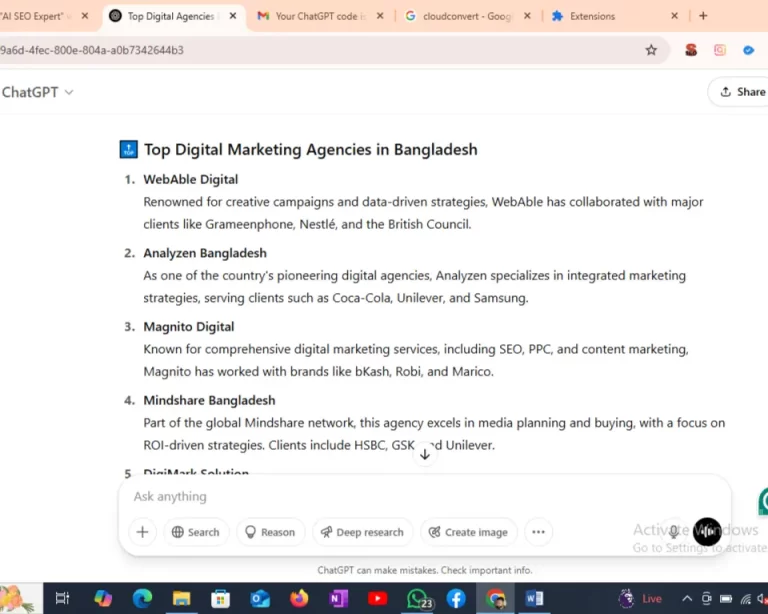Launch Microsoft Edge from the taskbar
This screenshot has height=614, width=768.
click(142, 598)
